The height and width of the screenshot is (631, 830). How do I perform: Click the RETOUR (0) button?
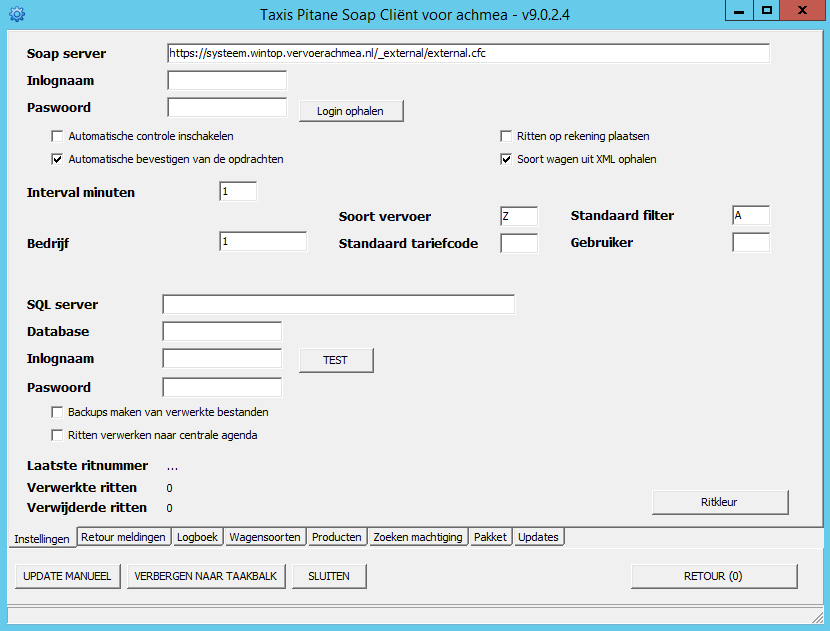tap(714, 576)
